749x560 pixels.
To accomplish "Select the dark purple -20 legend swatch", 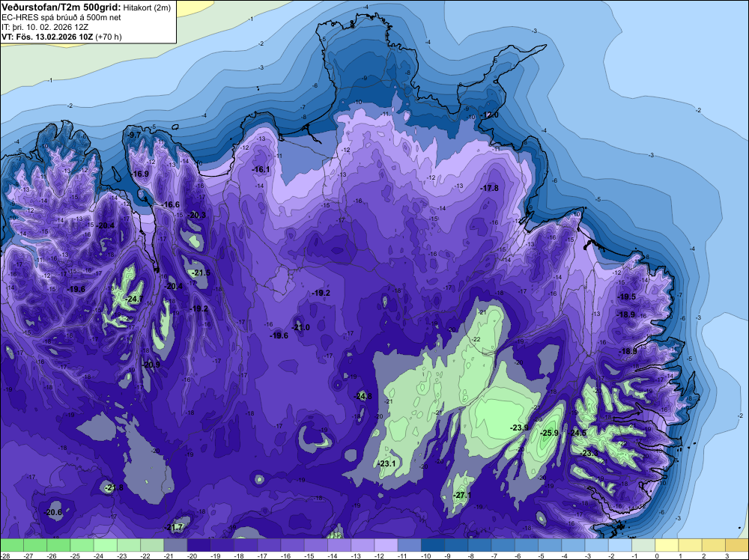I will click(x=198, y=546).
